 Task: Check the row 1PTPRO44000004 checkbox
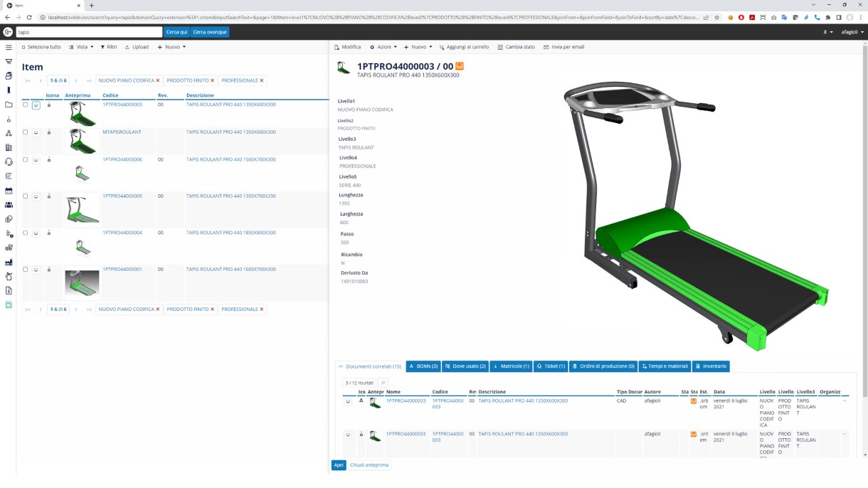click(x=26, y=233)
